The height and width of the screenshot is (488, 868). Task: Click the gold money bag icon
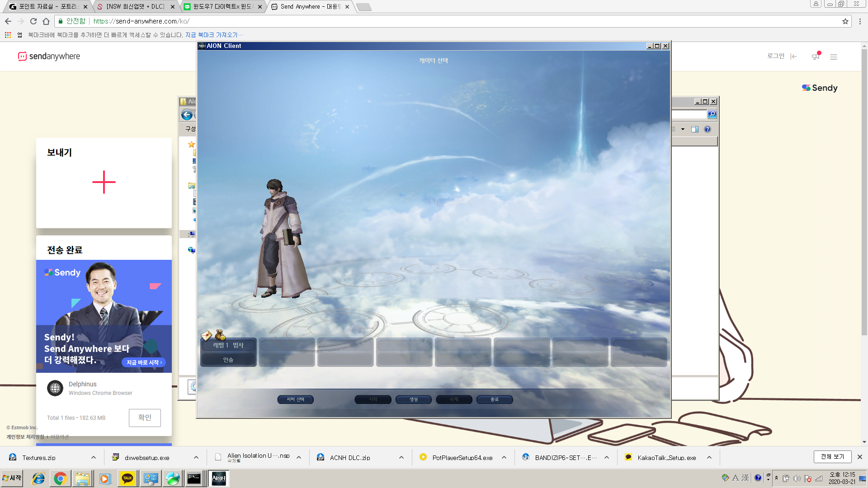coord(220,335)
